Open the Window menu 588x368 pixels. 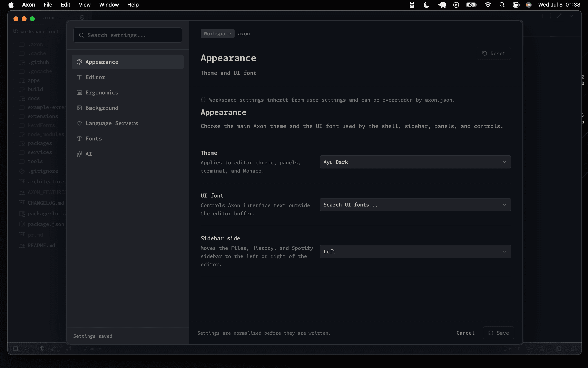[109, 5]
